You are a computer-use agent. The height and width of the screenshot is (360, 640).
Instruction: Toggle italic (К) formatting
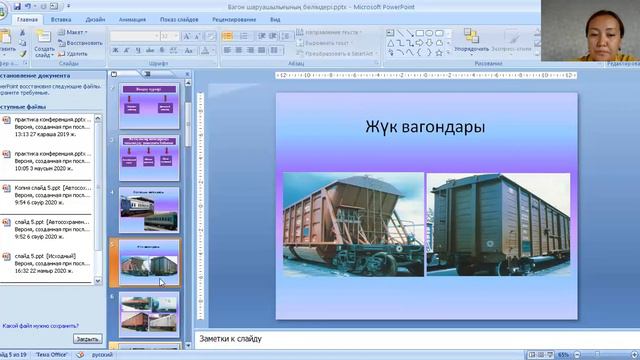pyautogui.click(x=127, y=50)
